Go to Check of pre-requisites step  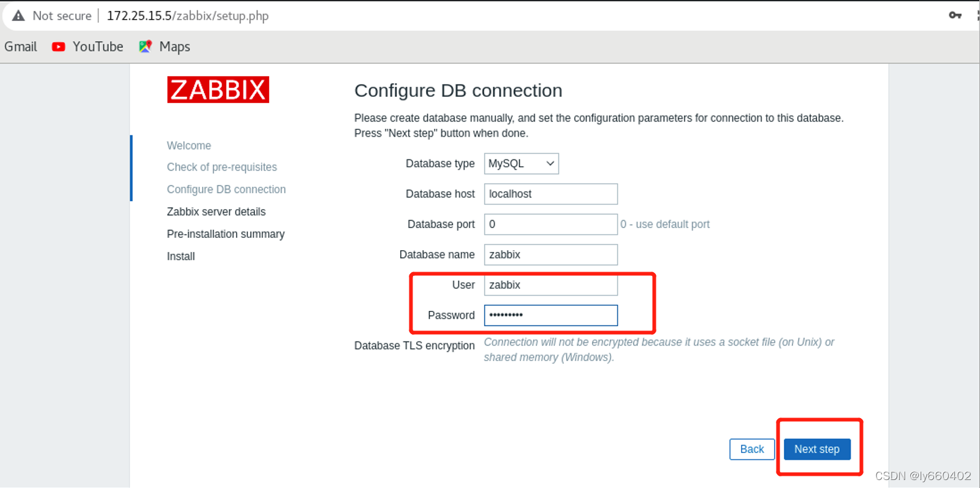[x=222, y=167]
